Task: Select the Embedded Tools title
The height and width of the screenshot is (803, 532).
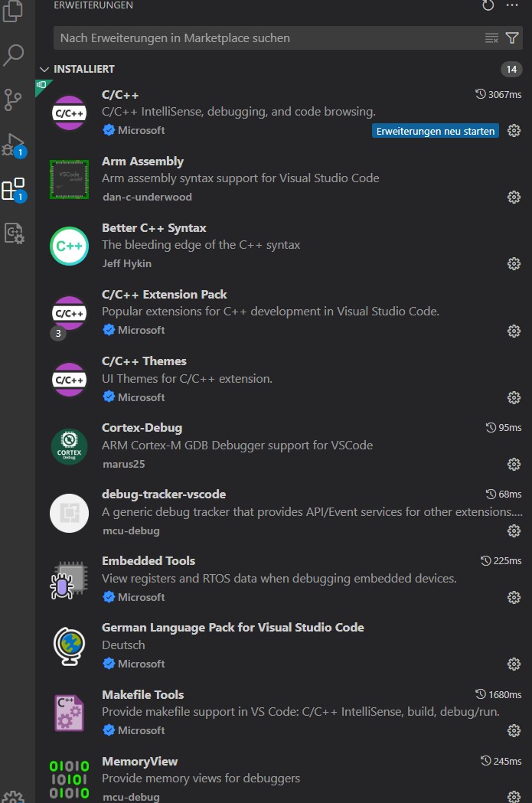Action: pos(148,561)
